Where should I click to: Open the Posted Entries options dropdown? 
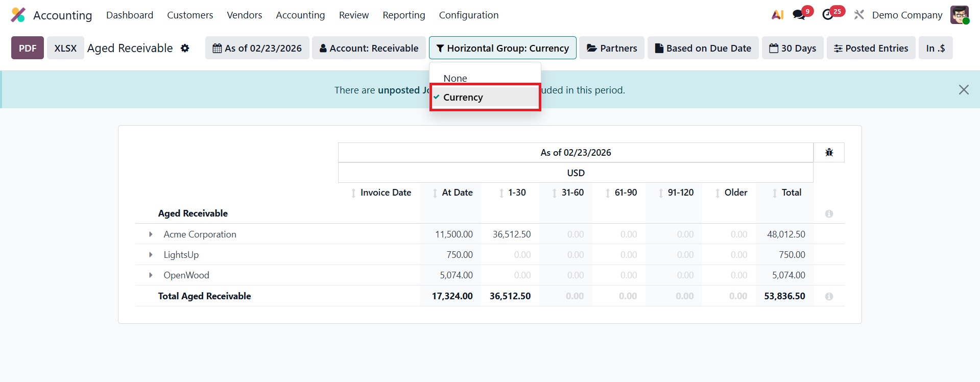[871, 48]
